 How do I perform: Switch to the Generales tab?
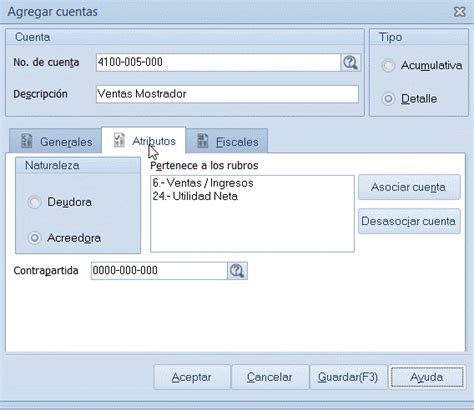55,141
